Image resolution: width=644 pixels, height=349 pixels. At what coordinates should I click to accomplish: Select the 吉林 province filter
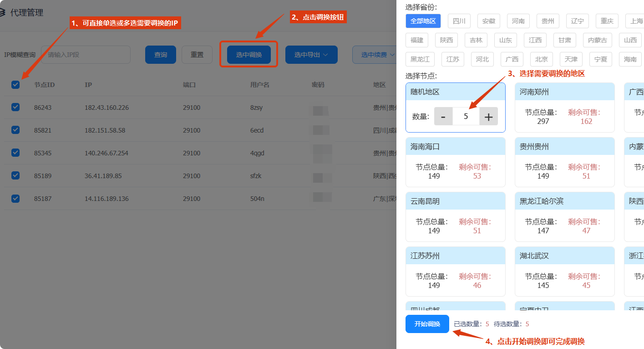[x=476, y=40]
